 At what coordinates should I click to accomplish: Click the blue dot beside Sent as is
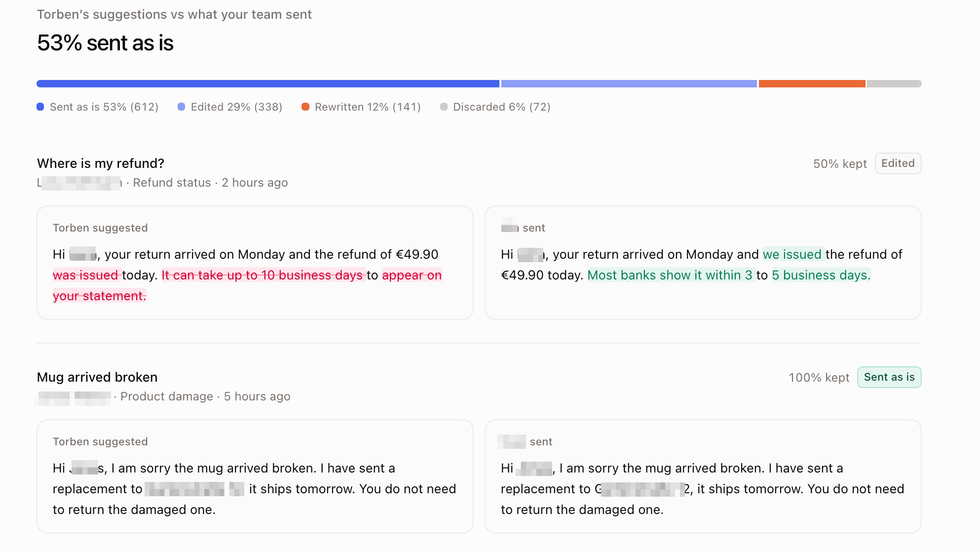tap(40, 107)
